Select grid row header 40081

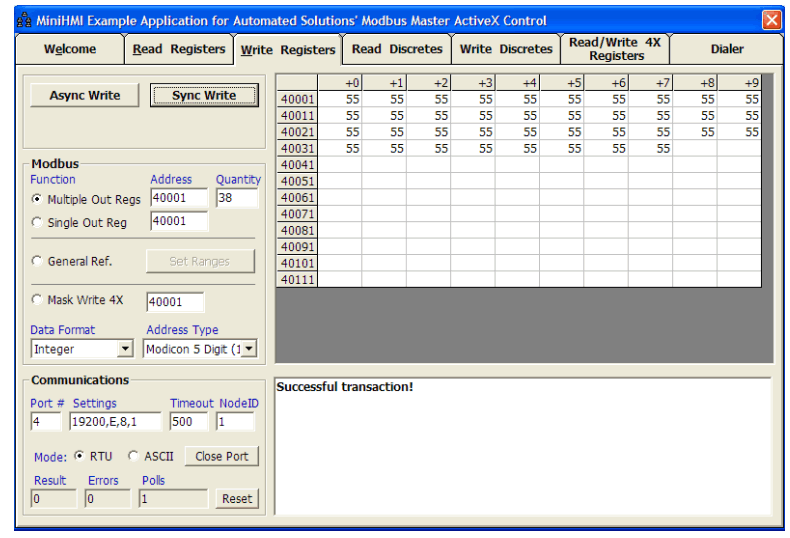point(297,230)
